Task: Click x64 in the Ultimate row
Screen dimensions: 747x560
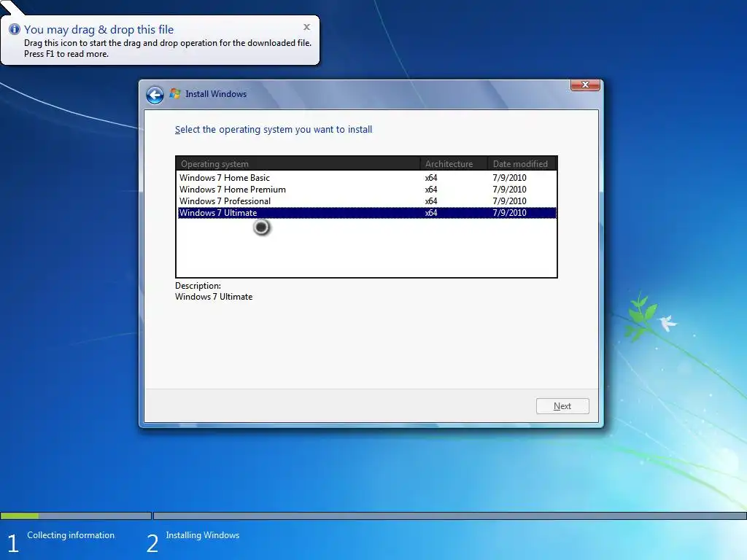Action: coord(431,213)
